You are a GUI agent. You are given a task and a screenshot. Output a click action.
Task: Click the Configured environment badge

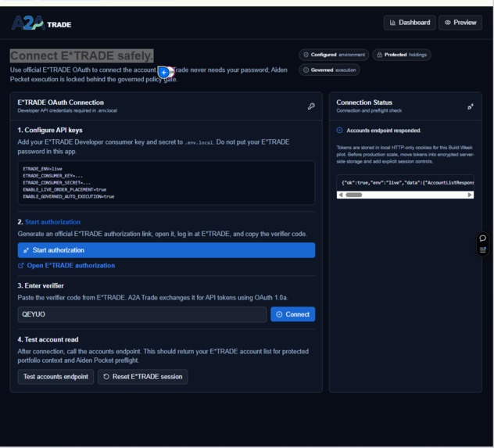[334, 55]
